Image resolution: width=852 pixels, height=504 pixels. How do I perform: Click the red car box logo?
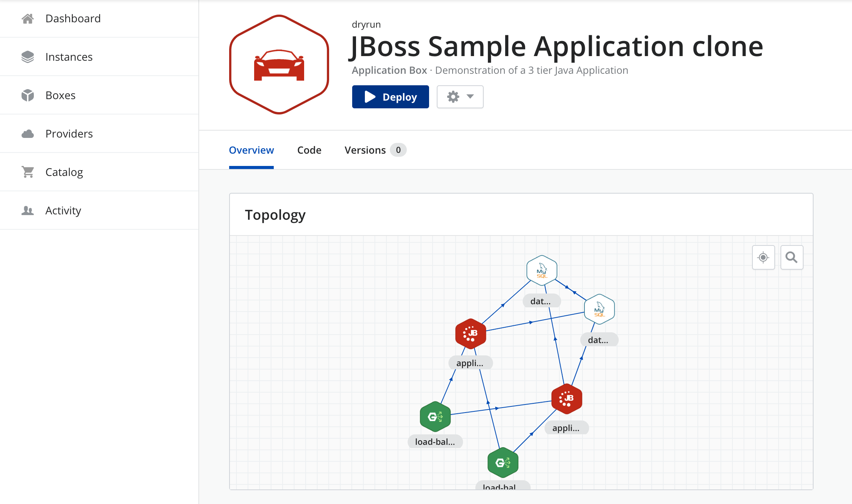coord(279,65)
